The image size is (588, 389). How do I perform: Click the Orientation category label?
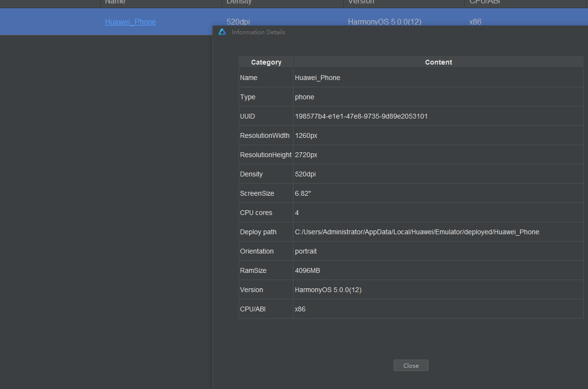257,251
